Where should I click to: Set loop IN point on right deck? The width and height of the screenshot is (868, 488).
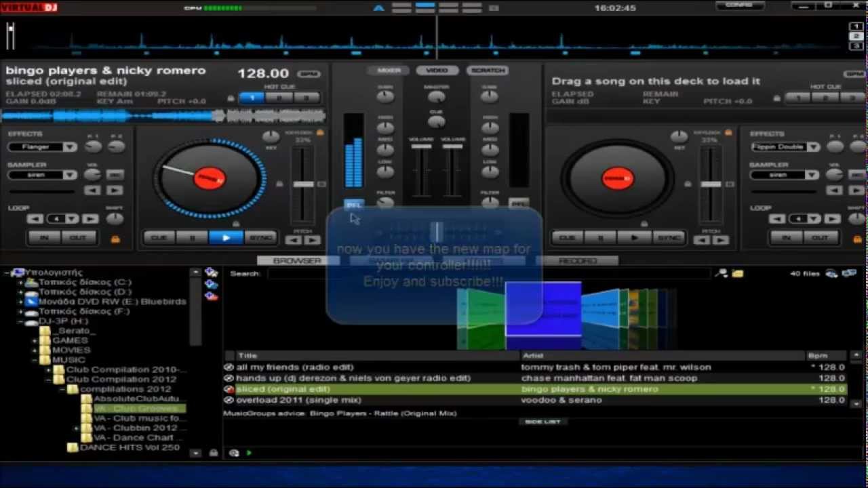click(787, 238)
